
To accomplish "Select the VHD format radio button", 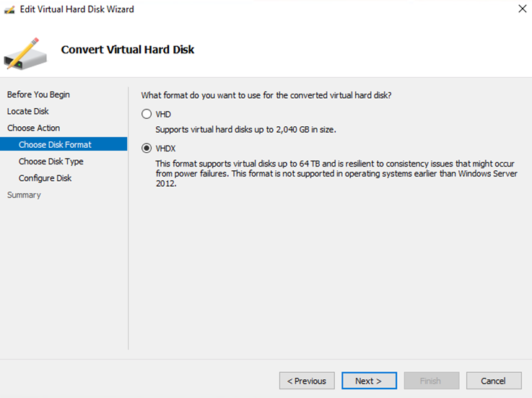I will (x=147, y=114).
